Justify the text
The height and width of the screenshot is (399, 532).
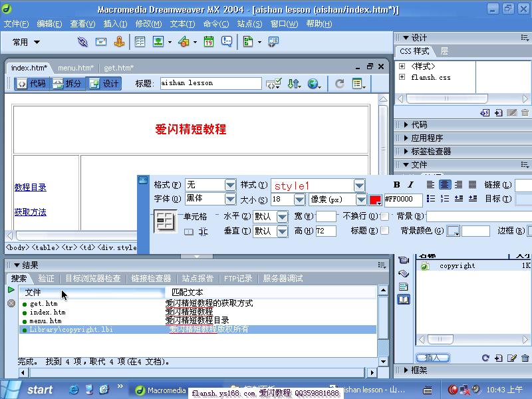click(472, 185)
